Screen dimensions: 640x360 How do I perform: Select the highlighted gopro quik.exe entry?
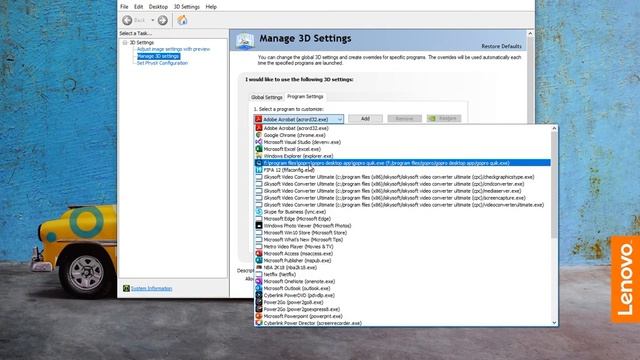pos(402,163)
